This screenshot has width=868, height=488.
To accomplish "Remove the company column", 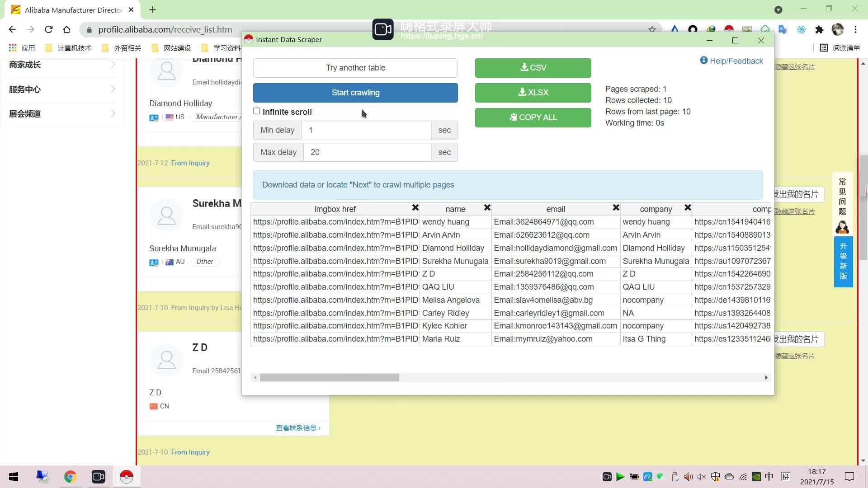I will (688, 207).
